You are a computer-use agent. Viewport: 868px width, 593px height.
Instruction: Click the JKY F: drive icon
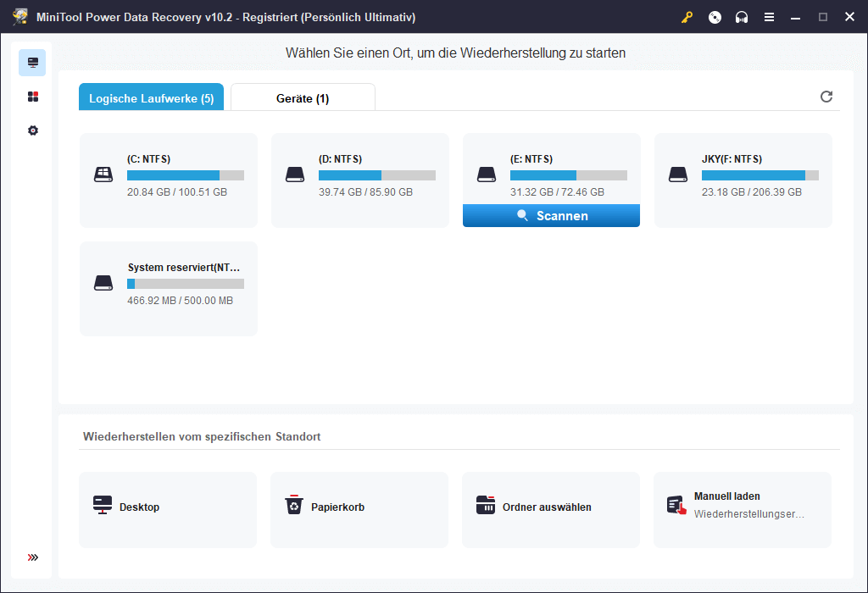(678, 175)
